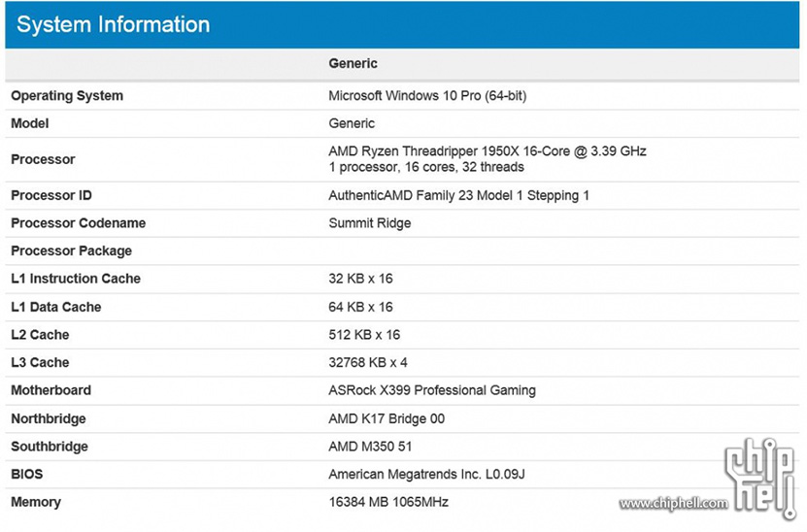Image resolution: width=807 pixels, height=532 pixels.
Task: Click the Operating System row label
Action: (67, 96)
